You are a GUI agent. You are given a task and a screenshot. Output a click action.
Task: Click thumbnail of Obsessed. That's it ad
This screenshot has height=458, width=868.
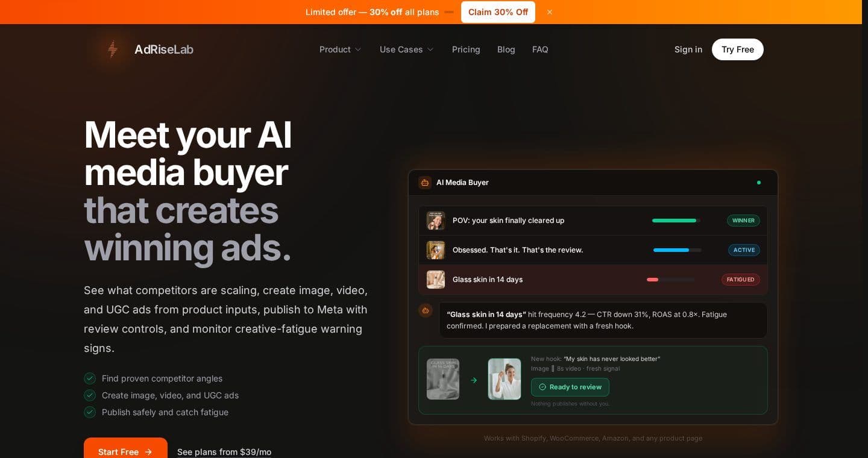coord(436,250)
